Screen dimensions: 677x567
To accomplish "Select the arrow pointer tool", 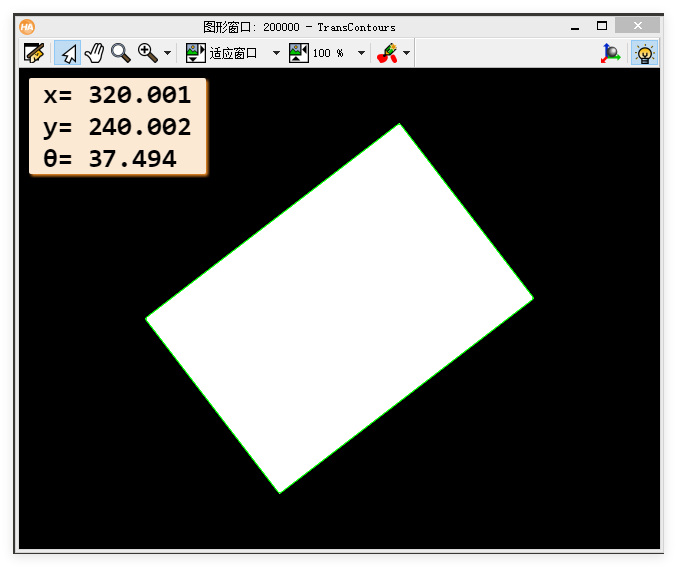I will click(68, 53).
